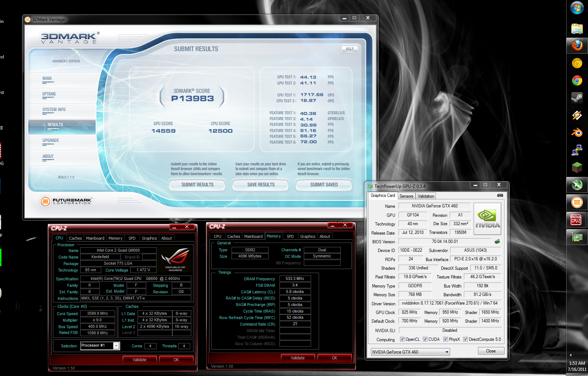588x376 pixels.
Task: Select RESULTS in 3DMark sidebar
Action: pos(62,127)
